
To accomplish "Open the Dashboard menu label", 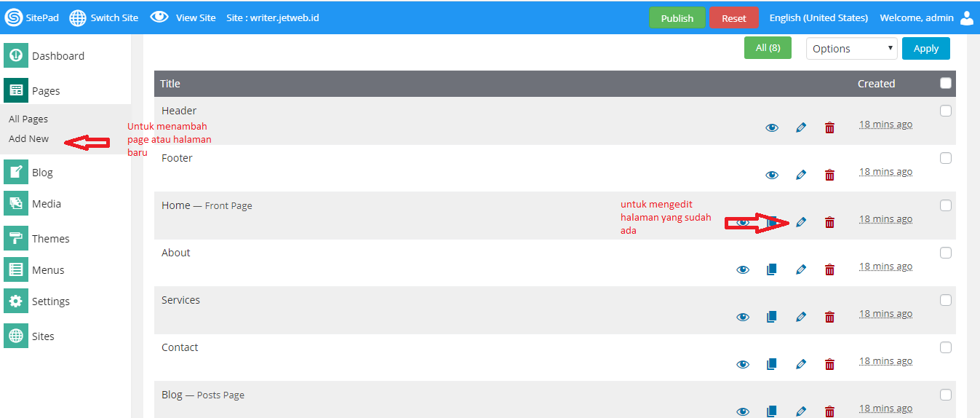I will pyautogui.click(x=58, y=56).
